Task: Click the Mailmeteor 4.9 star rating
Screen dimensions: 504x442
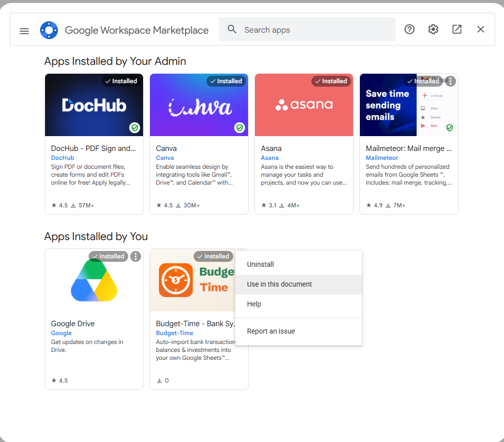Action: pos(374,205)
